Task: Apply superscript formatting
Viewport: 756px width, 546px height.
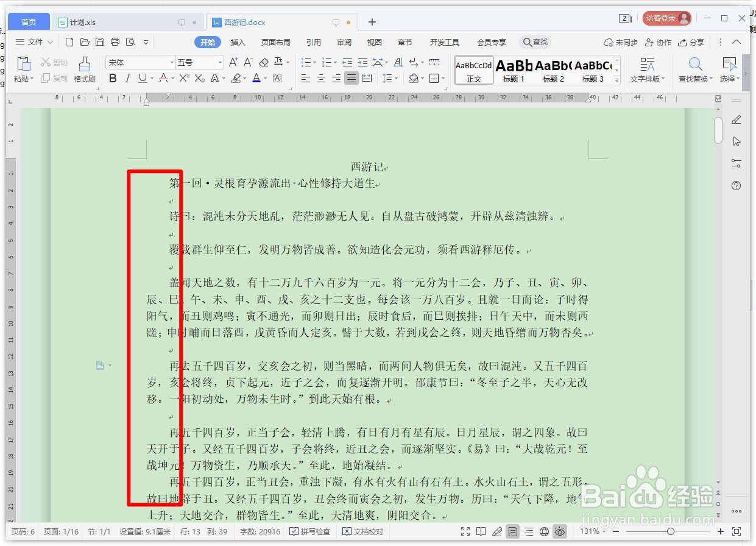Action: pyautogui.click(x=184, y=78)
